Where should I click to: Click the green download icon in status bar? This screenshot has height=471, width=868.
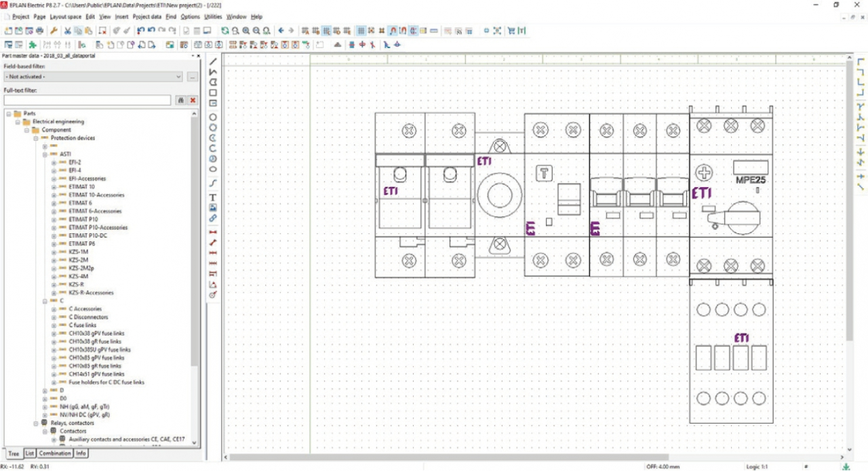click(x=846, y=466)
